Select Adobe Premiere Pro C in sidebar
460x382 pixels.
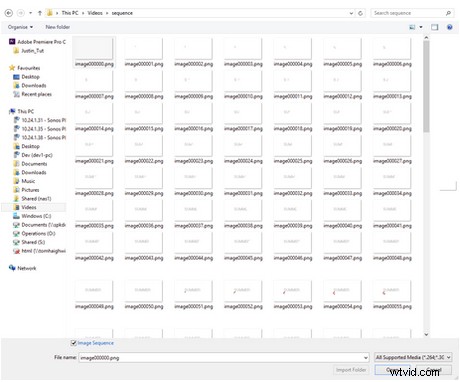tap(37, 42)
